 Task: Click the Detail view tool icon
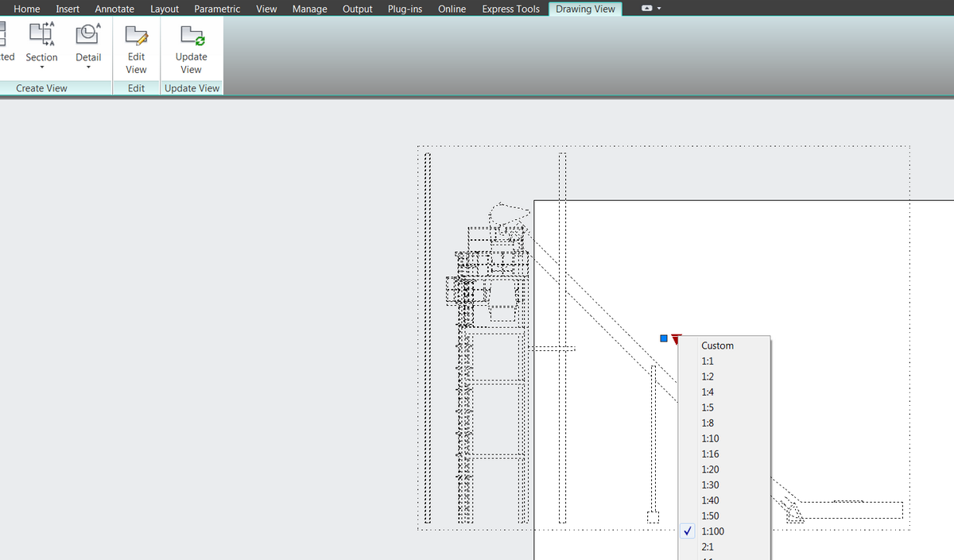point(88,33)
